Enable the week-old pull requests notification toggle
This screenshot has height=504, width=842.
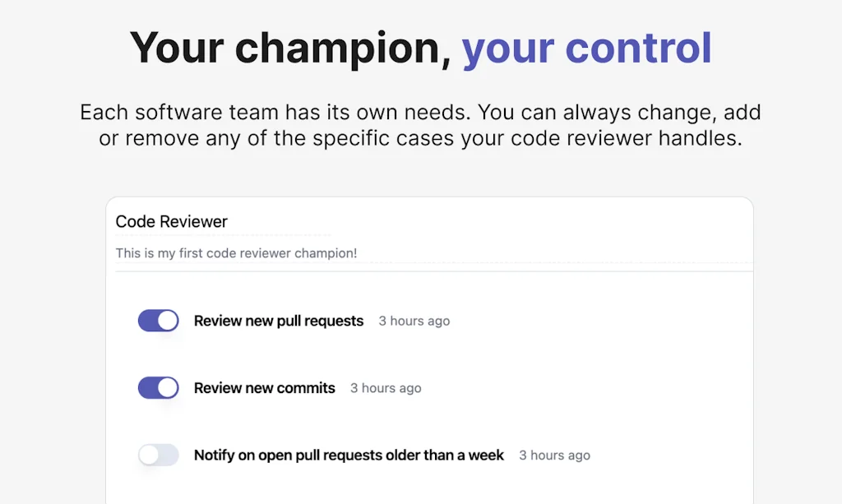tap(158, 455)
